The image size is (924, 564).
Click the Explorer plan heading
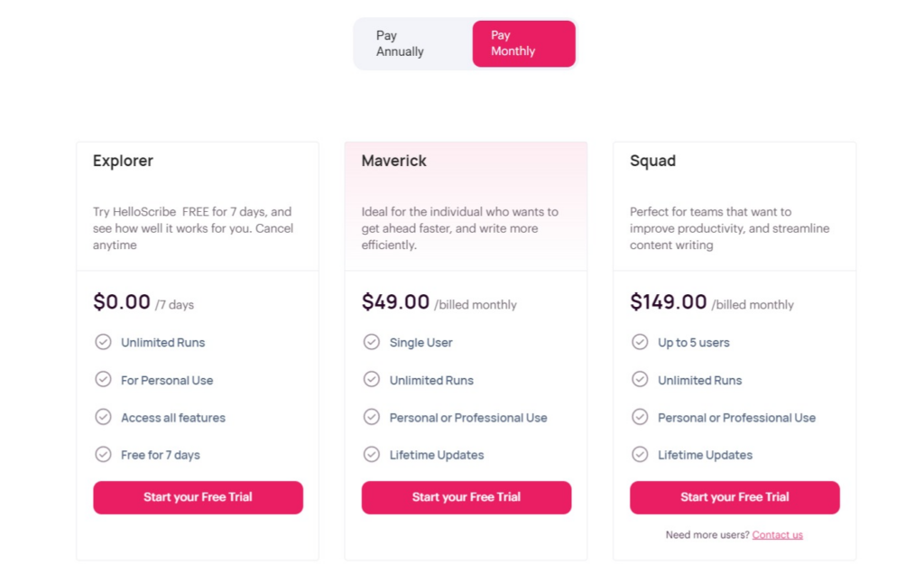pyautogui.click(x=123, y=161)
